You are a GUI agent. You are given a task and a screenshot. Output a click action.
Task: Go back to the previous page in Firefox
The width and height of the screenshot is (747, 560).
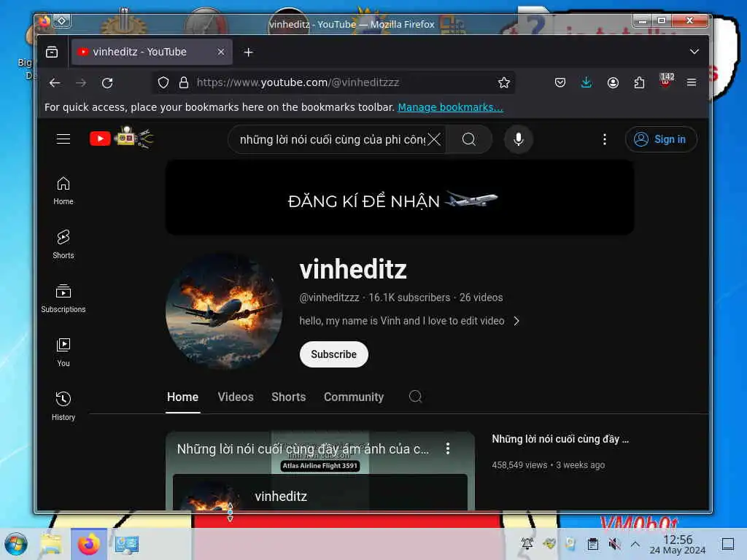55,83
